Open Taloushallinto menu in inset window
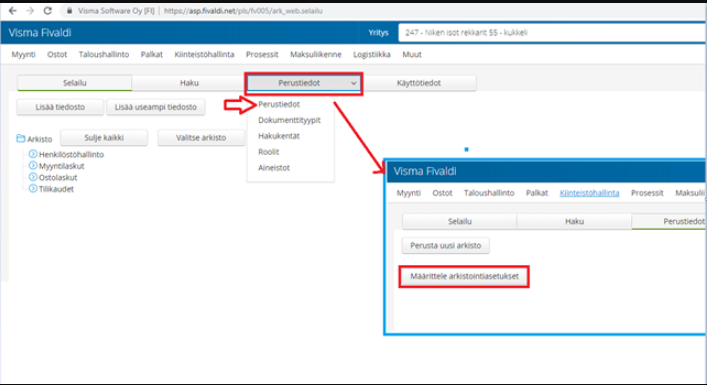 (489, 193)
